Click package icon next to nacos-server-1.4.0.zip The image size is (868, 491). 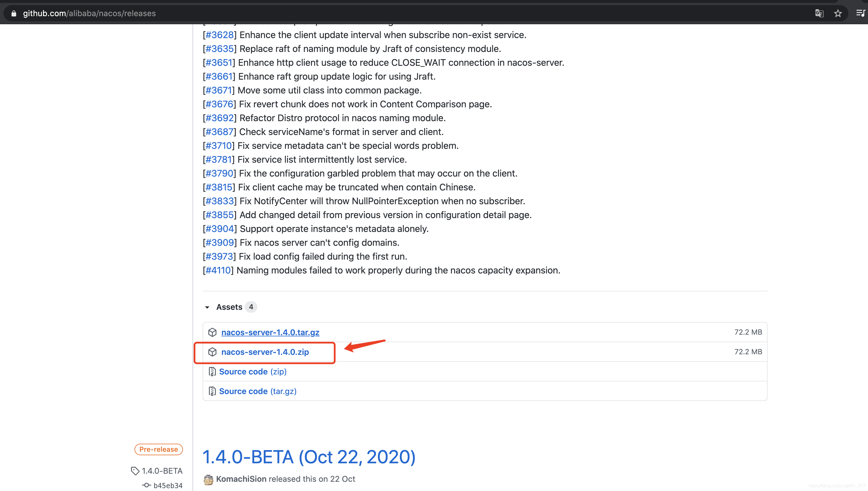pyautogui.click(x=212, y=352)
